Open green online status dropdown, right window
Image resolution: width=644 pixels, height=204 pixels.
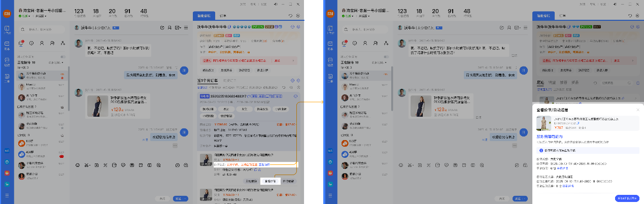348,16
